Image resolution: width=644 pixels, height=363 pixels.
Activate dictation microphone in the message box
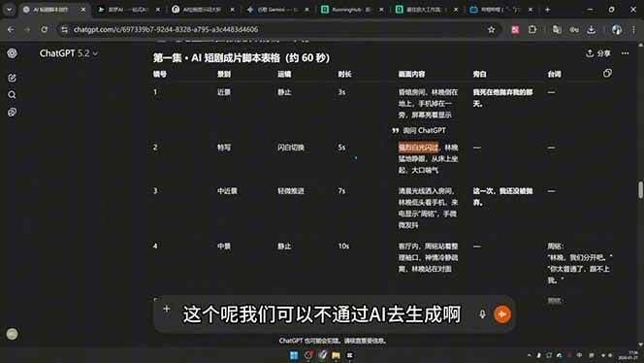483,314
